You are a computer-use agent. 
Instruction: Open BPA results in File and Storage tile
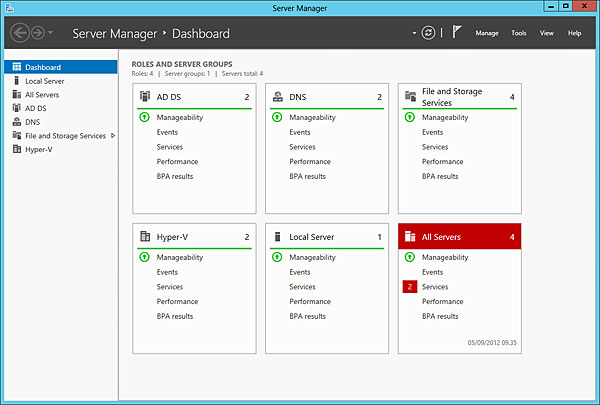click(x=440, y=176)
